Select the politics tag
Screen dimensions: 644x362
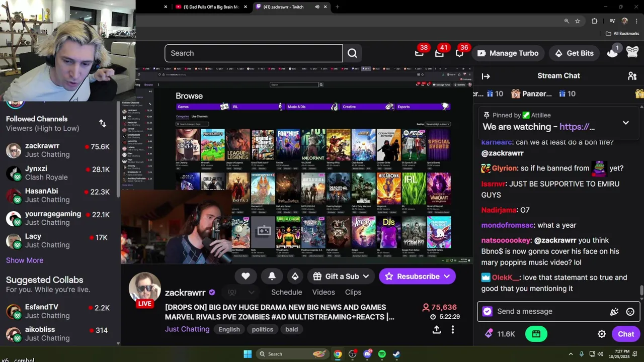(x=263, y=329)
